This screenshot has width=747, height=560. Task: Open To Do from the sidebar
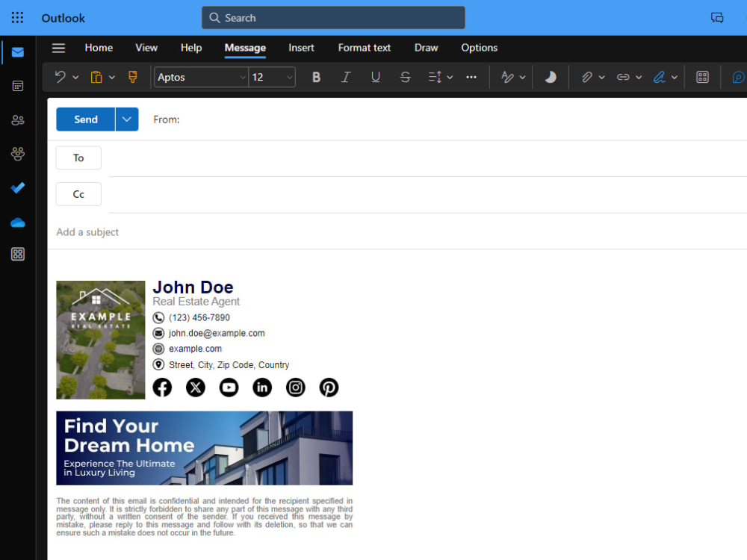point(17,188)
